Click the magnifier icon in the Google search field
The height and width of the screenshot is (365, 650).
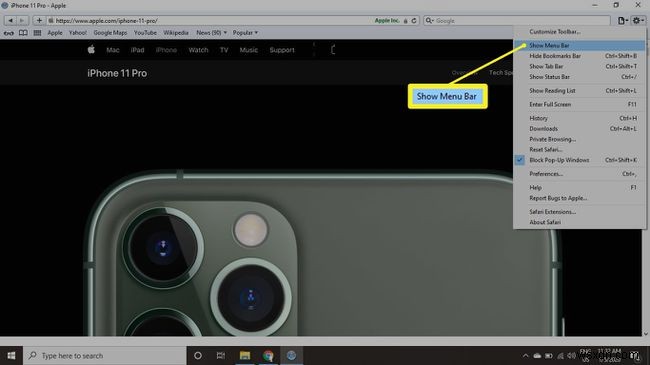[429, 20]
